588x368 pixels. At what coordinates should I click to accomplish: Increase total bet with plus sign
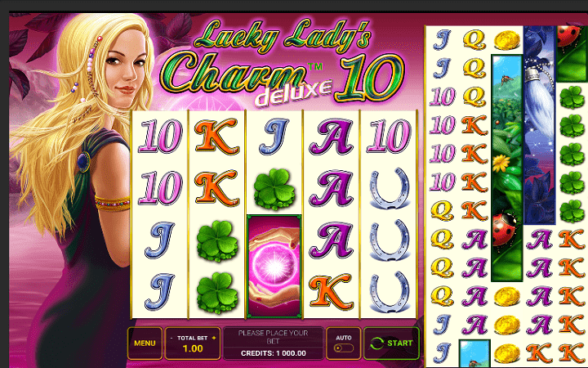214,338
